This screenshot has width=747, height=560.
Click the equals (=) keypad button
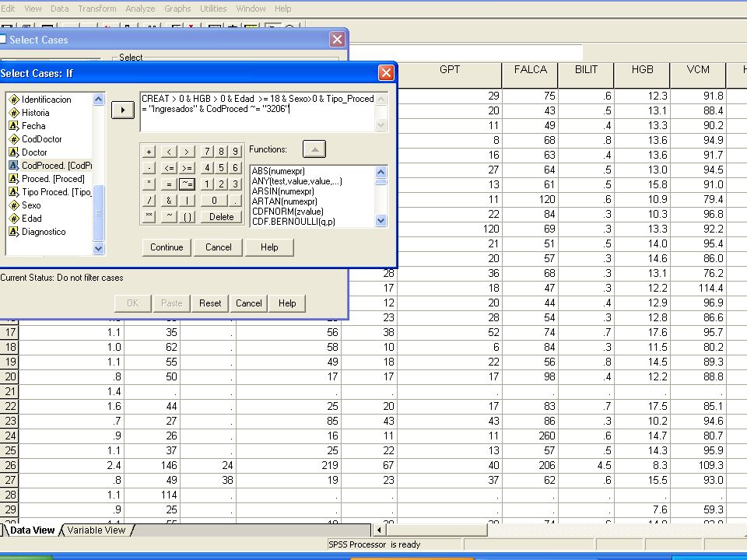pyautogui.click(x=169, y=184)
